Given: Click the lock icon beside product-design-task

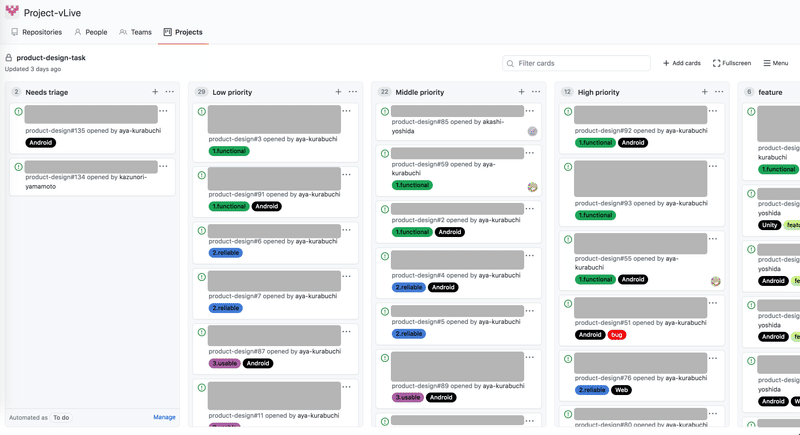Looking at the screenshot, I should point(9,58).
